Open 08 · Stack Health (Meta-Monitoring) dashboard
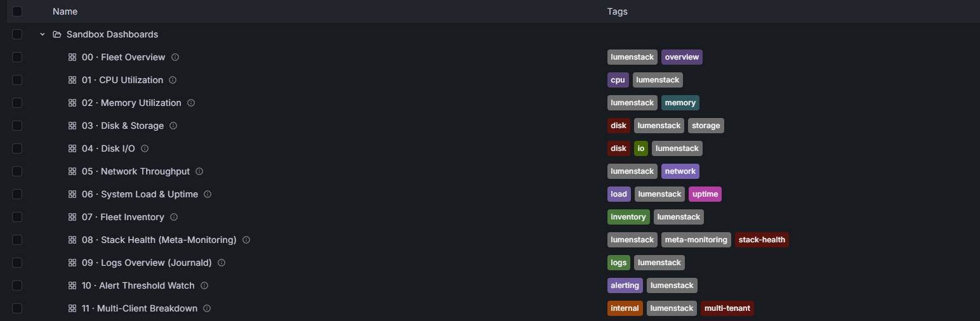The width and height of the screenshot is (980, 321). click(x=159, y=240)
